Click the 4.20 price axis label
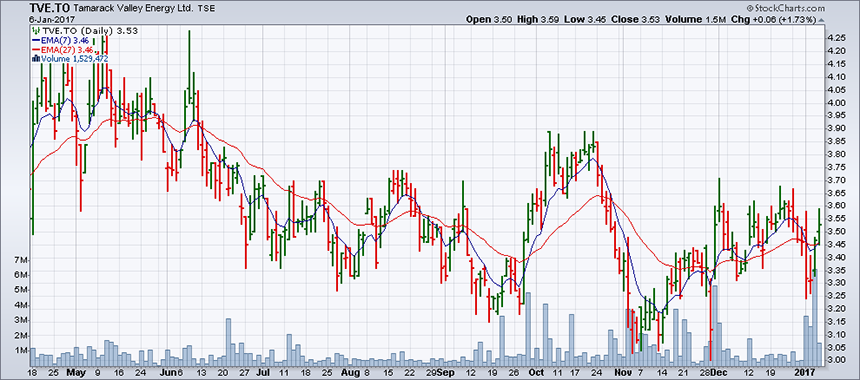 tap(836, 51)
